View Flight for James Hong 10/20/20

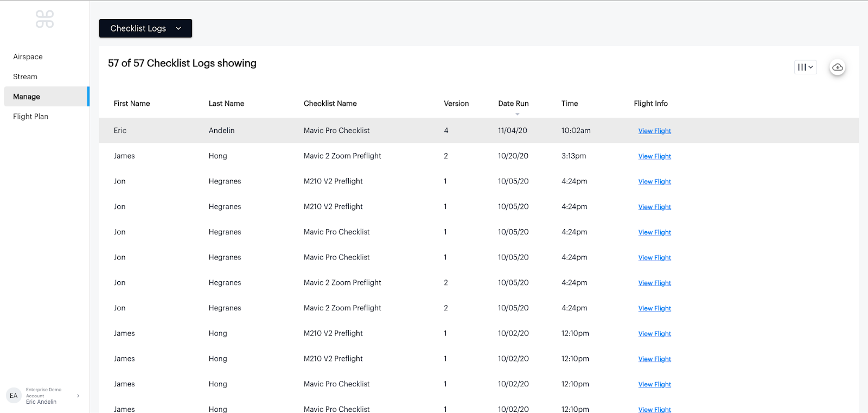(x=655, y=156)
